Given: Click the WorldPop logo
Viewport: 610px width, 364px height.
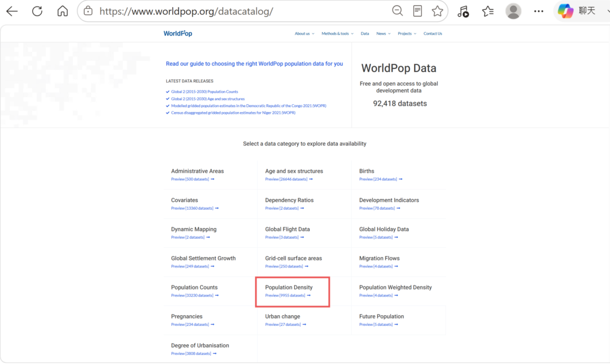Looking at the screenshot, I should [178, 33].
